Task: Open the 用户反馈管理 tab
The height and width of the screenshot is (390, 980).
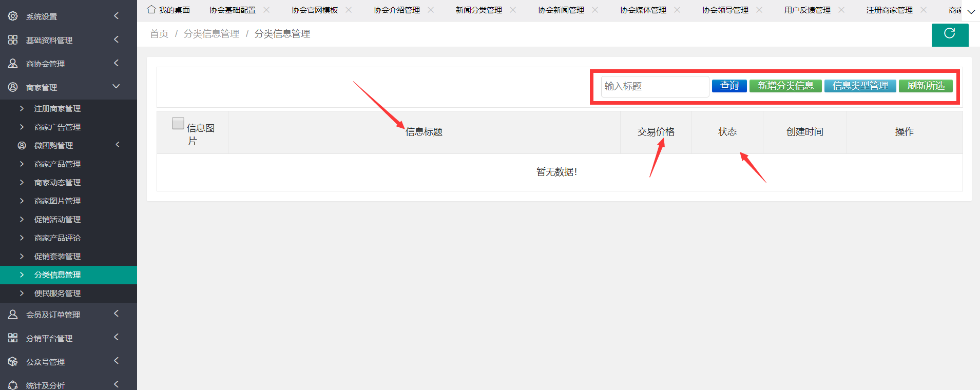Action: click(807, 10)
